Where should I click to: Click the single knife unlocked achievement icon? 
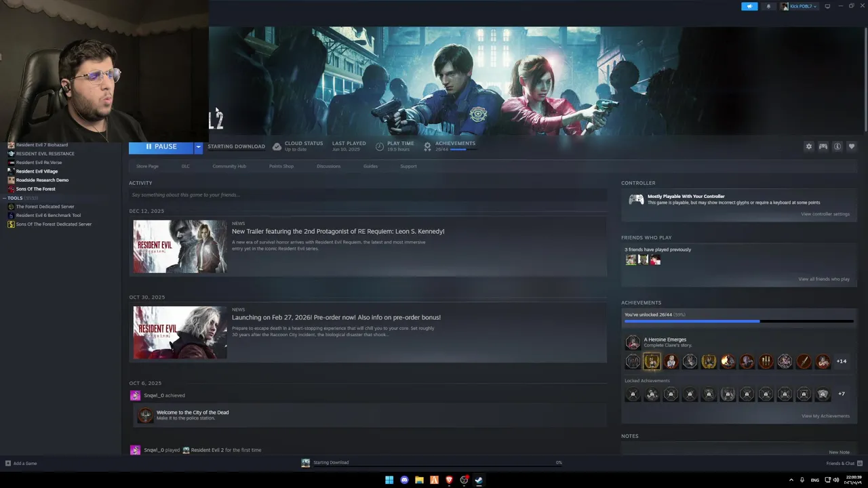(x=804, y=361)
